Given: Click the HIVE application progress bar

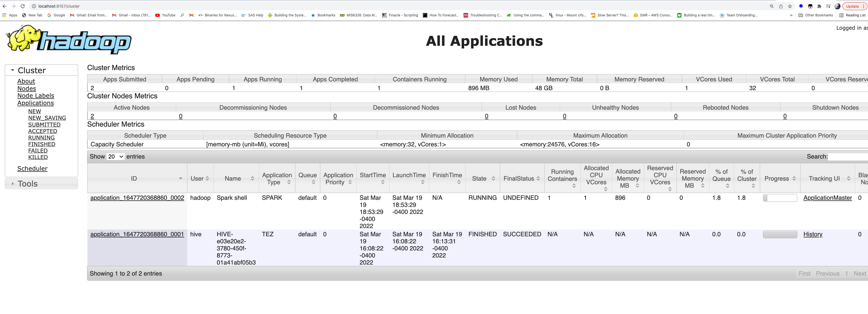Looking at the screenshot, I should [780, 234].
